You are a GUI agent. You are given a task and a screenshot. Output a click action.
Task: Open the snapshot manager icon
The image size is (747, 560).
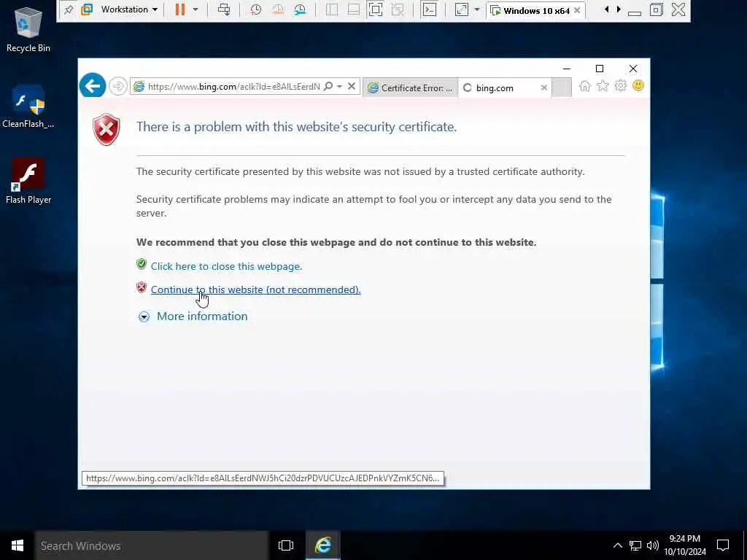pyautogui.click(x=300, y=9)
